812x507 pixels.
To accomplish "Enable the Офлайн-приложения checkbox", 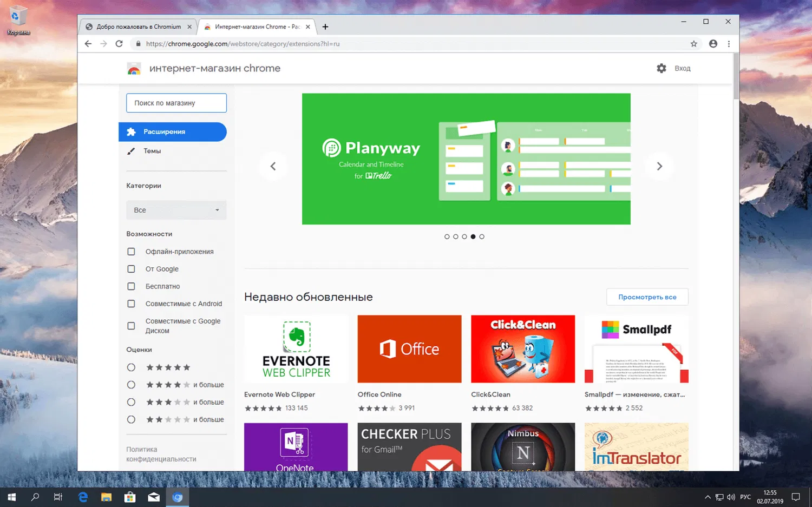I will point(131,252).
